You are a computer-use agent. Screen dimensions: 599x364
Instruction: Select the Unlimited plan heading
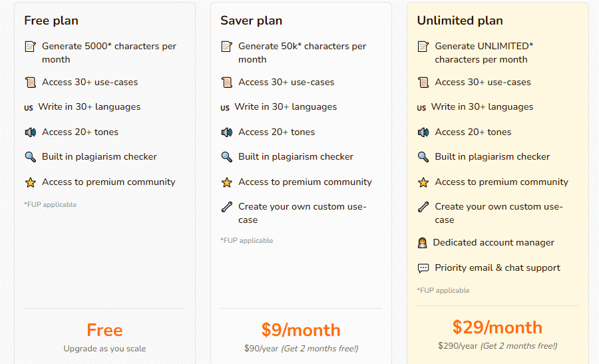(x=460, y=21)
